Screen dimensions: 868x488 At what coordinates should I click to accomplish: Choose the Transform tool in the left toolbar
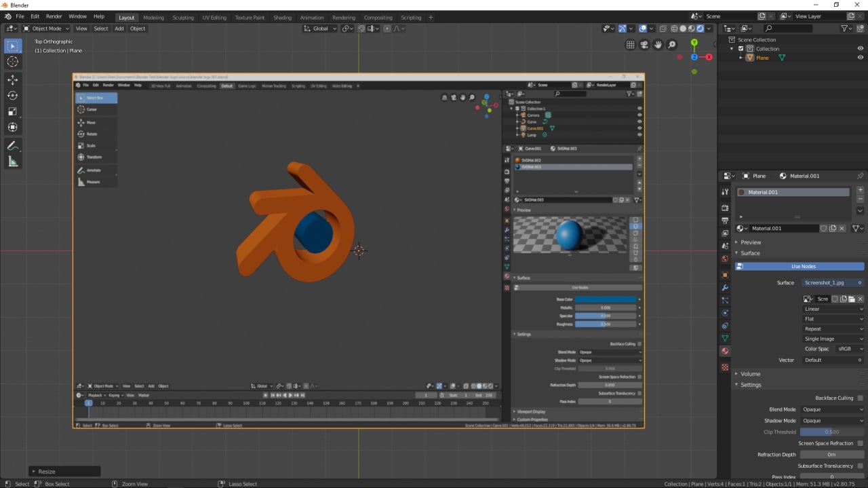[x=13, y=128]
